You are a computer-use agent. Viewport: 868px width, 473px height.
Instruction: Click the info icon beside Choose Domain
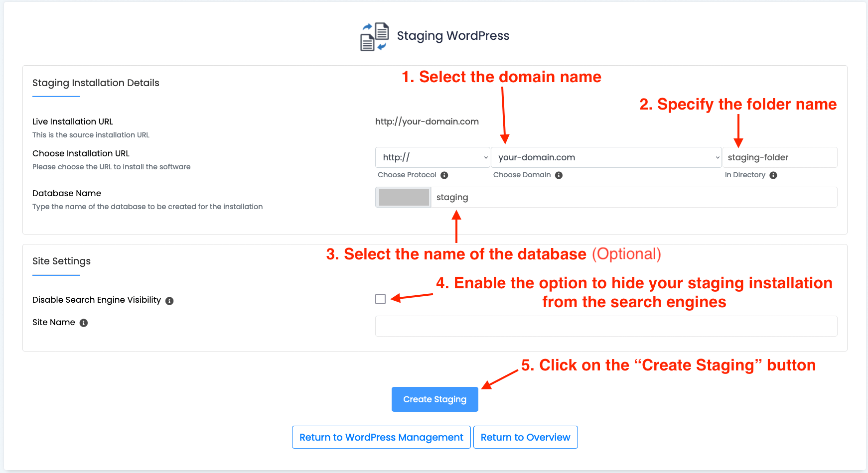tap(559, 175)
